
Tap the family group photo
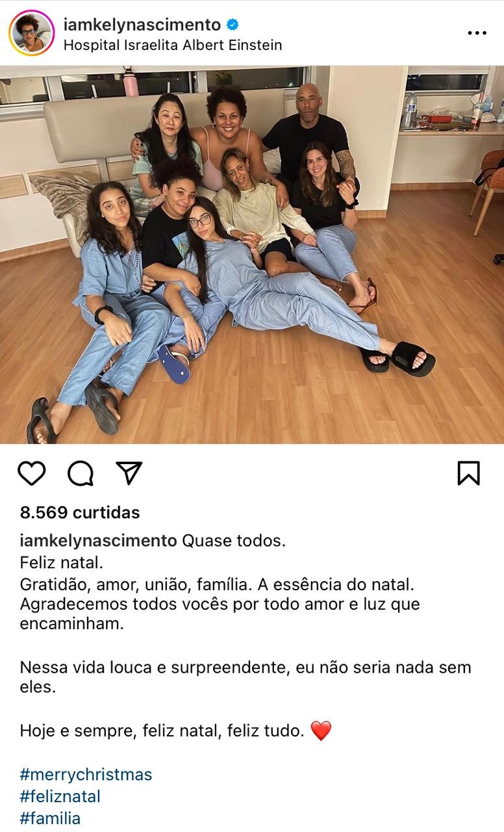[252, 255]
